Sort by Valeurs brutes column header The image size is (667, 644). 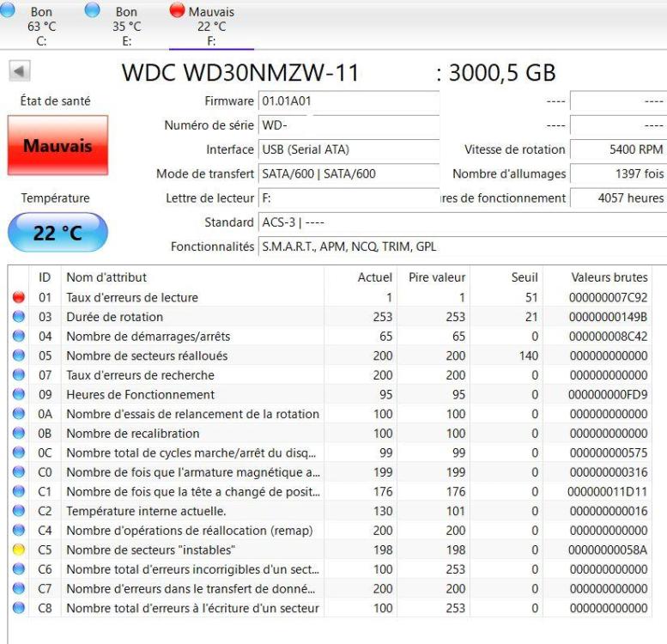[x=609, y=277]
